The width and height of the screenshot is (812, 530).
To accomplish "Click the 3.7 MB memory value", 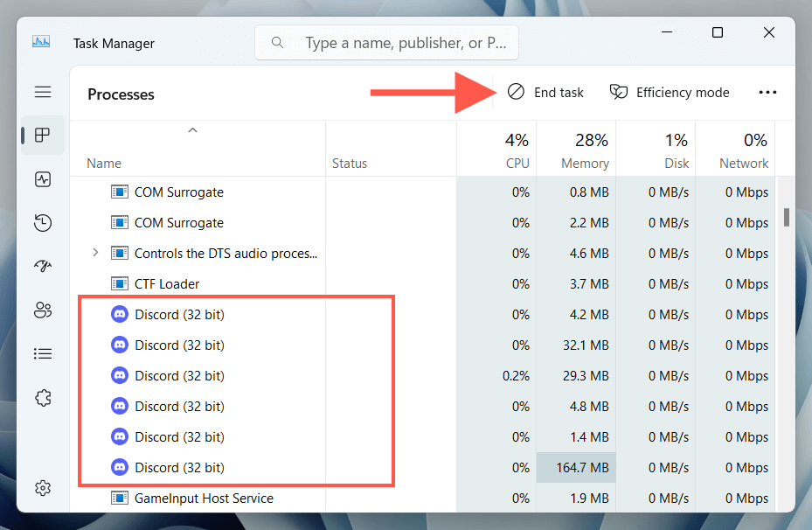I will click(x=589, y=284).
